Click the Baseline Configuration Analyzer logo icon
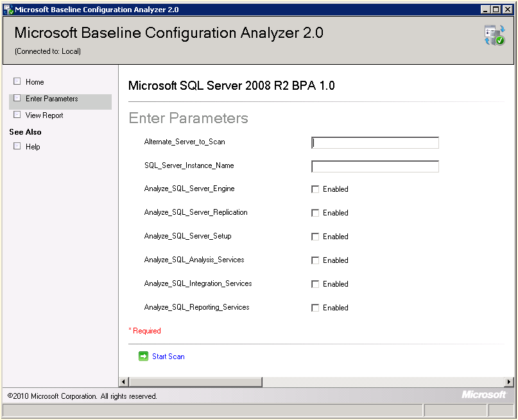 494,35
